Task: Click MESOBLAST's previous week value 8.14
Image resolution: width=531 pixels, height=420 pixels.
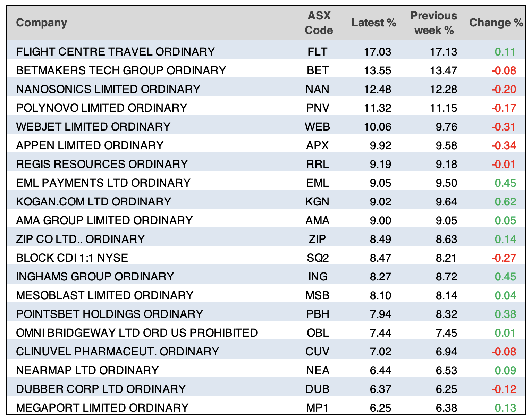Action: click(446, 295)
